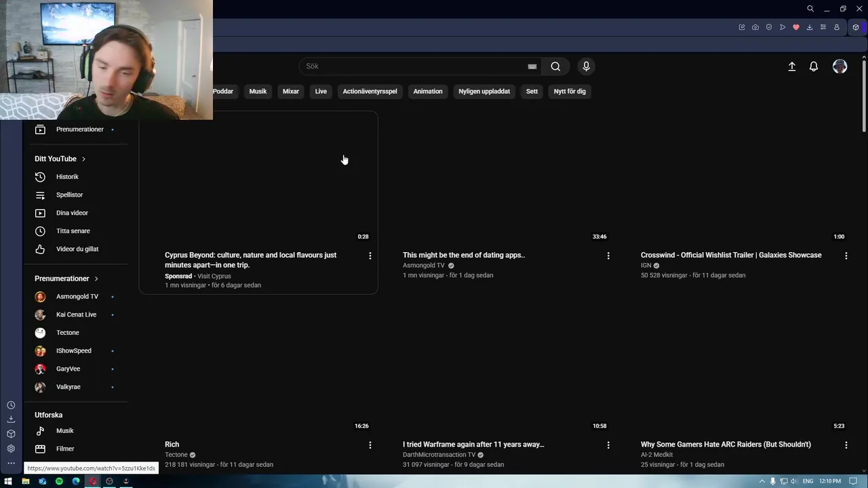Click the YouTube search magnifier button
Image resolution: width=868 pixels, height=488 pixels.
(555, 66)
